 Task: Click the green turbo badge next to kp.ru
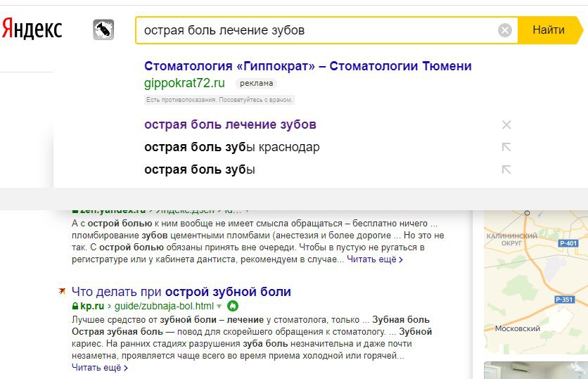click(233, 306)
